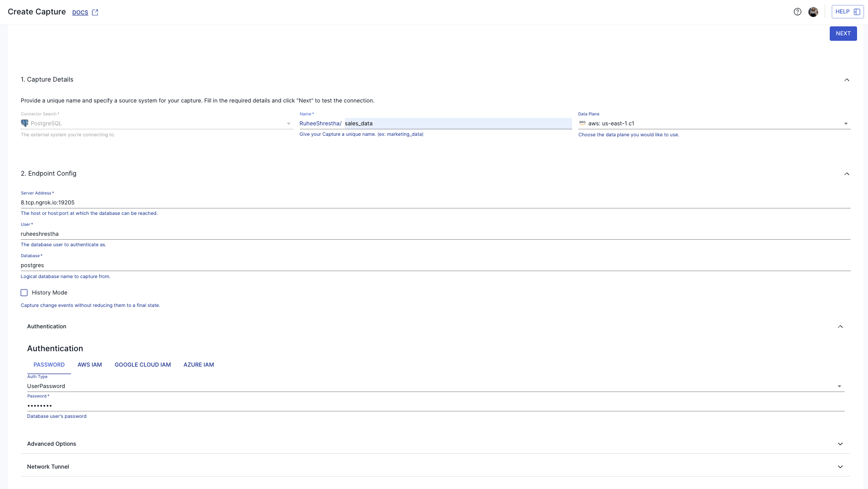The height and width of the screenshot is (489, 868).
Task: Click the NEXT button to test connection
Action: click(x=843, y=33)
